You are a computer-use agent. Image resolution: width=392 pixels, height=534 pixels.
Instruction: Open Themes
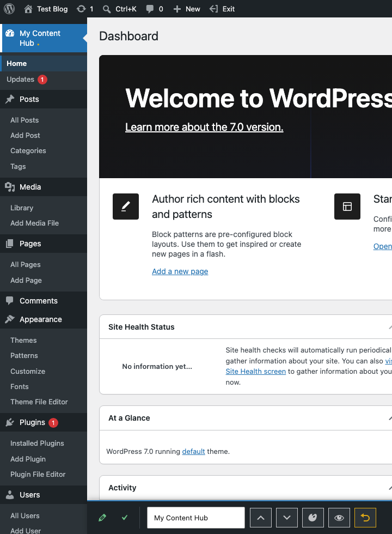23,340
